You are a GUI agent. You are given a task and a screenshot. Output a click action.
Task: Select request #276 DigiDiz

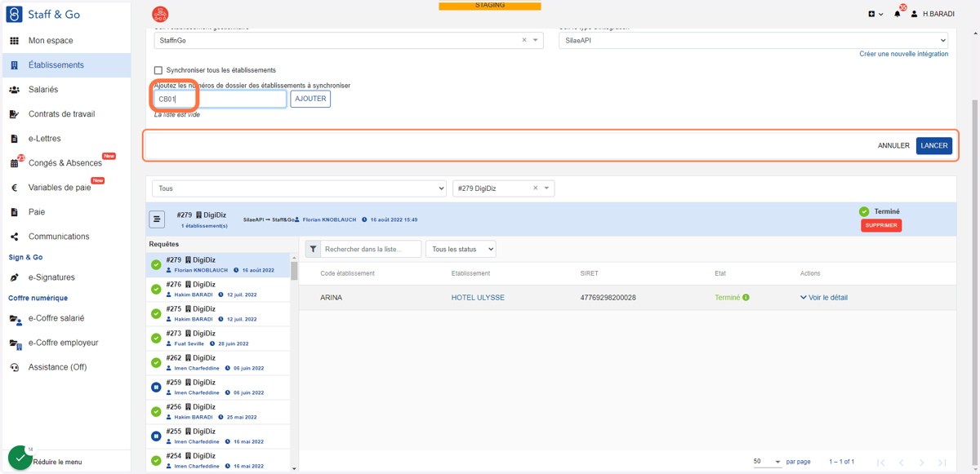pos(218,290)
